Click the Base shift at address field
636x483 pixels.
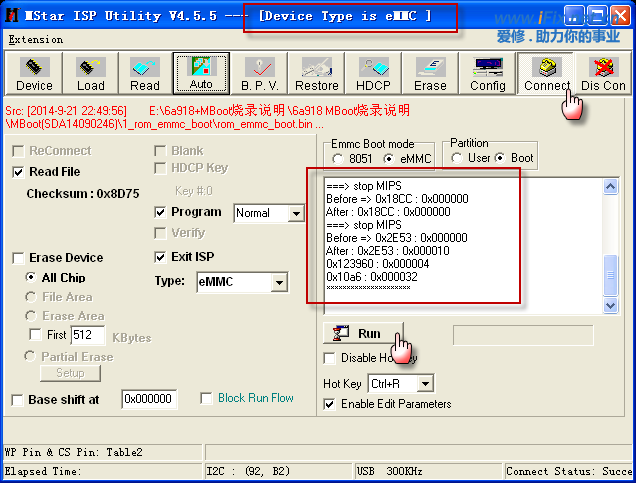point(149,399)
